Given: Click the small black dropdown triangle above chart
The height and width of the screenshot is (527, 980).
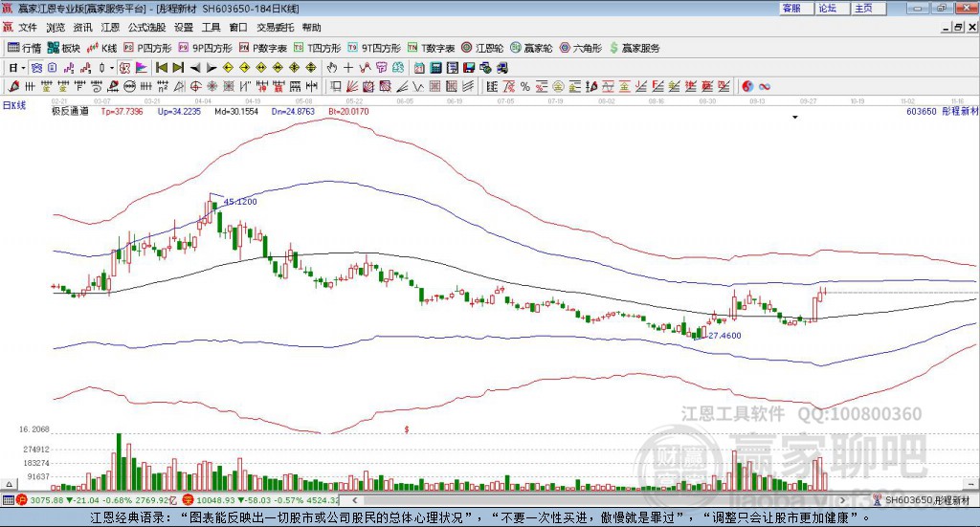Looking at the screenshot, I should pos(795,118).
